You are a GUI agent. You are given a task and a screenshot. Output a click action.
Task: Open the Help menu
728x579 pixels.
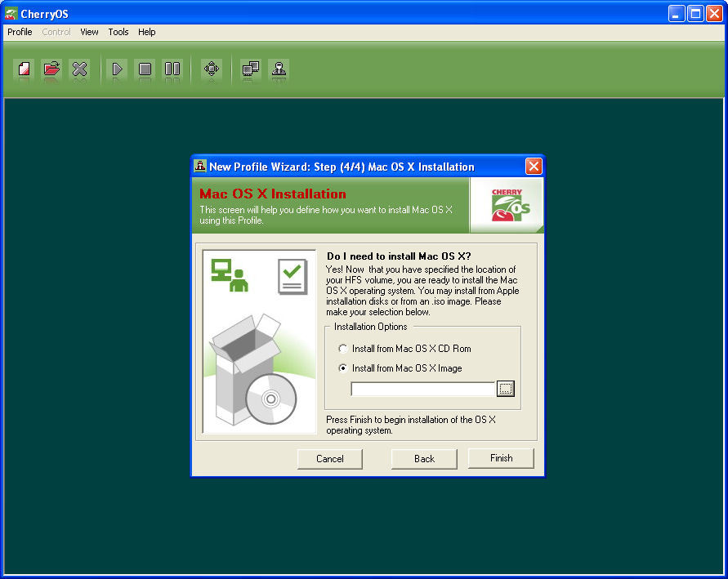[147, 32]
